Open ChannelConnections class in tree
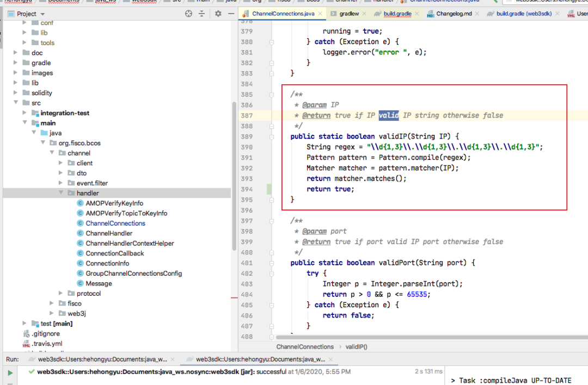This screenshot has width=588, height=385. (x=115, y=223)
